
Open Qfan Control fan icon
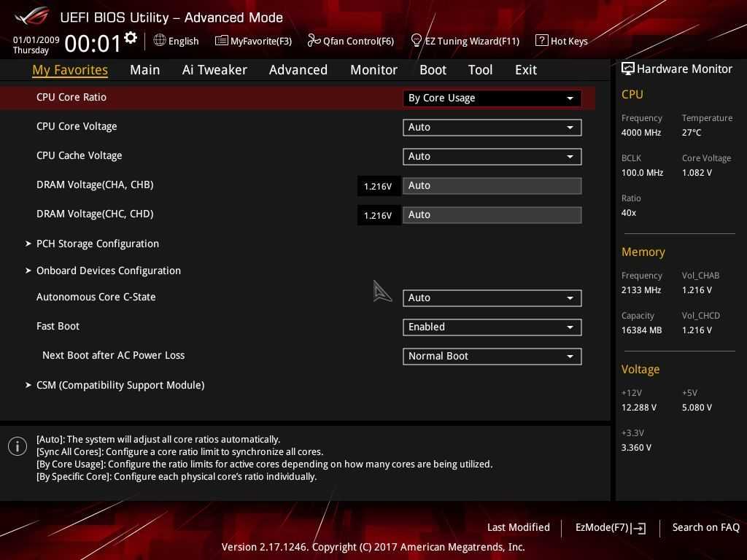tap(314, 41)
